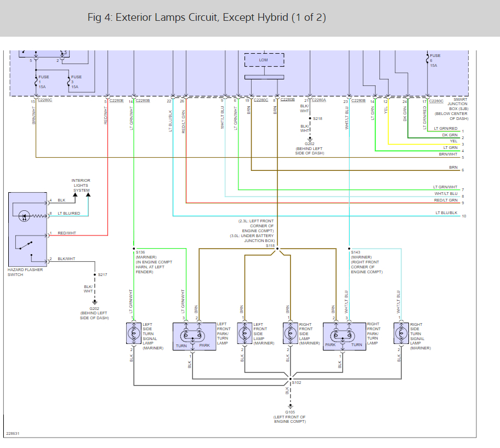The height and width of the screenshot is (448, 500).
Task: Click the BLK wire label at hazard switch pin 4
Action: pos(61,200)
